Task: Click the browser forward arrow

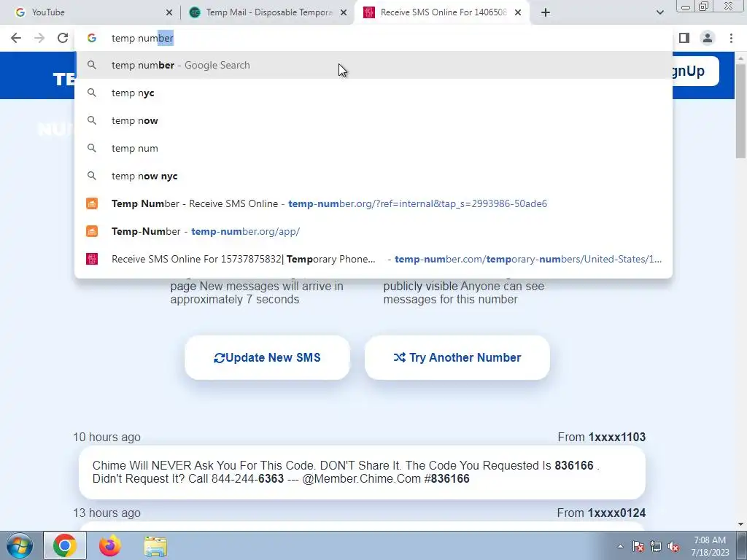Action: (x=39, y=38)
